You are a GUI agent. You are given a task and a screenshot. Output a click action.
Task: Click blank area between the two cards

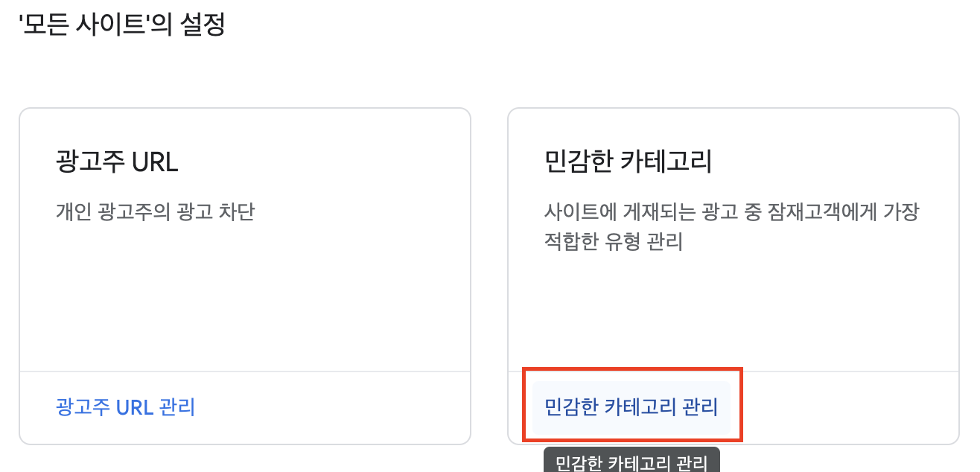point(490,275)
